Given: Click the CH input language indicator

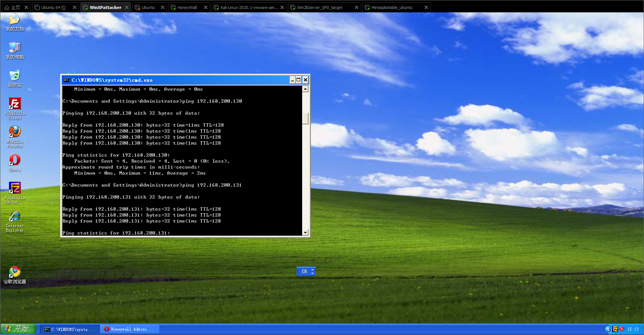Looking at the screenshot, I should [x=304, y=271].
